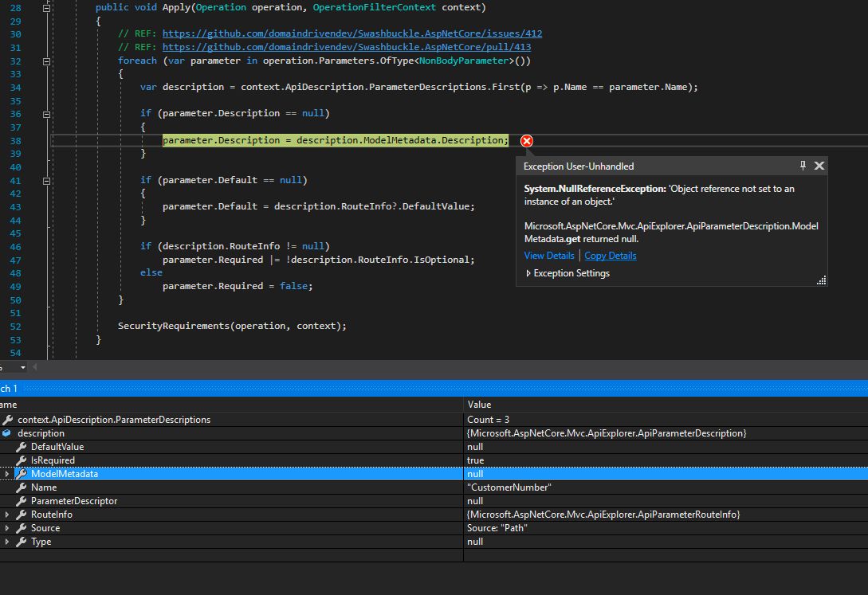
Task: Click the Watch 1 panel title bar
Action: point(434,388)
